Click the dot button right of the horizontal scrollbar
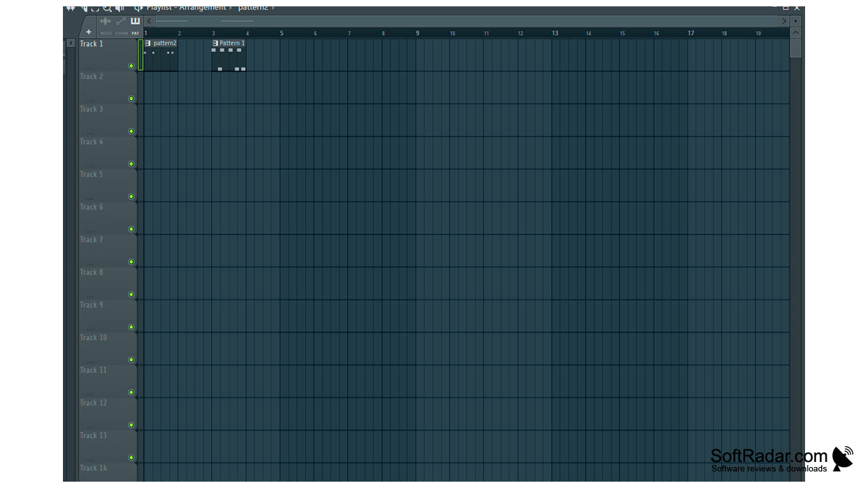Viewport: 868px width, 488px height. 796,21
